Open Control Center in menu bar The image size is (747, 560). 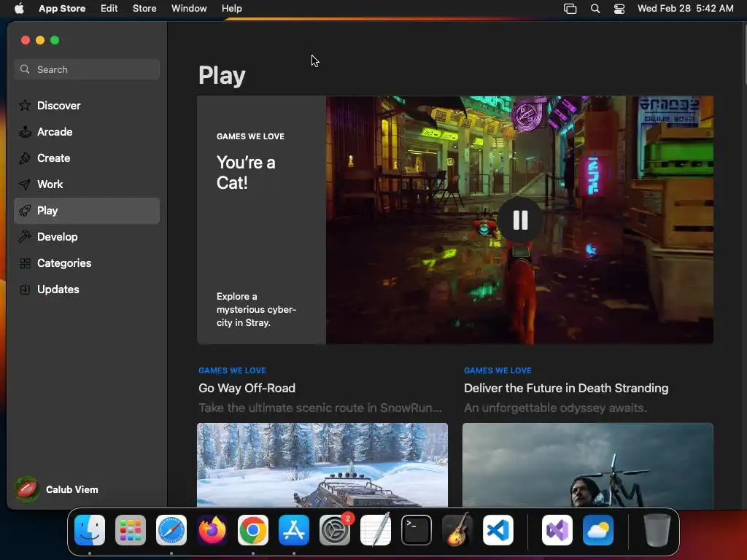click(x=619, y=8)
